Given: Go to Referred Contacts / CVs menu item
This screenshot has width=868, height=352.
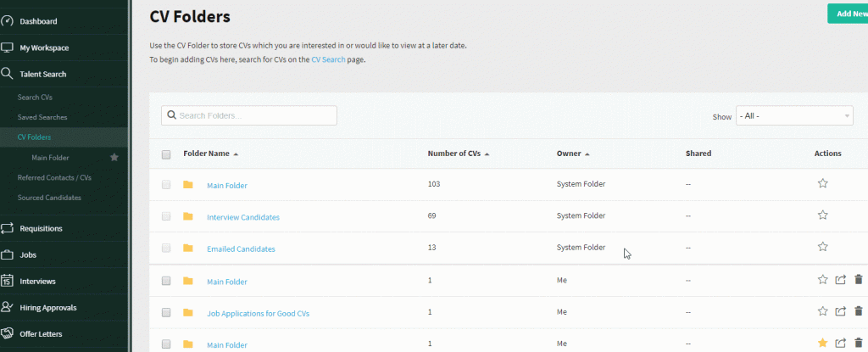Looking at the screenshot, I should tap(54, 178).
